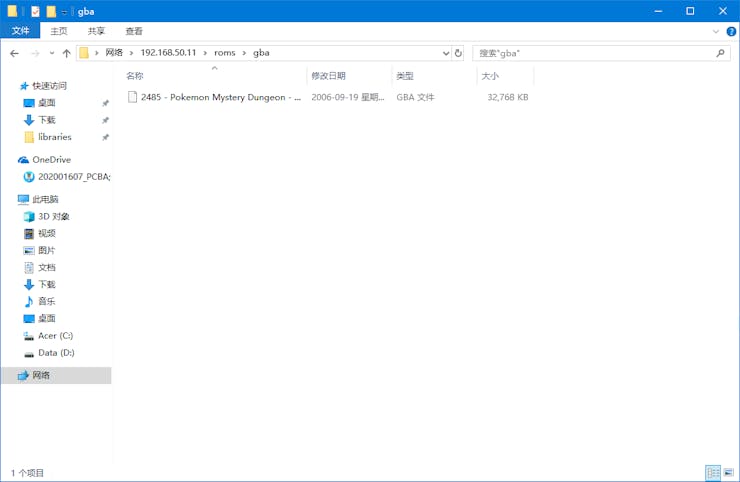Screen dimensions: 740x482
Task: Go forward with the forward arrow
Action: click(x=35, y=53)
